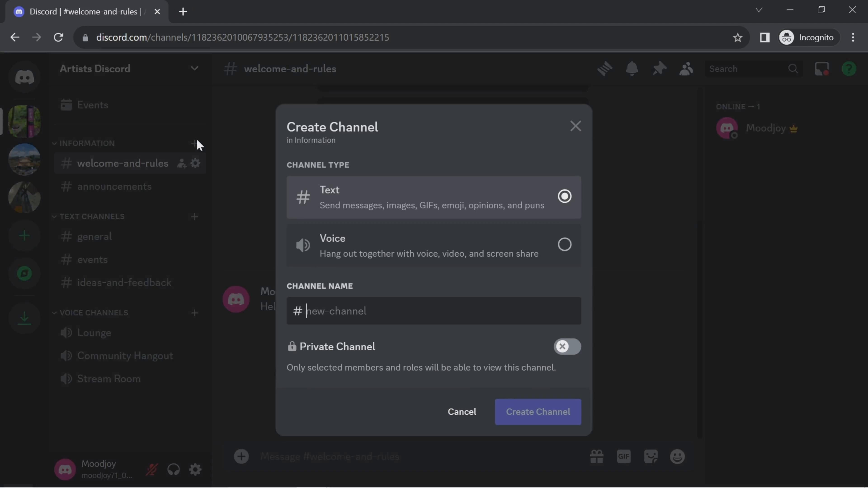Collapse the TEXT CHANNELS category
The image size is (868, 488).
[92, 217]
